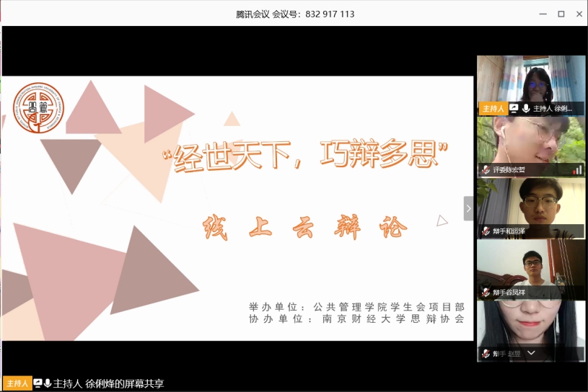Screen dimensions: 588x392
Task: Select 评委陈宏哲's video thumbnail
Action: point(531,141)
